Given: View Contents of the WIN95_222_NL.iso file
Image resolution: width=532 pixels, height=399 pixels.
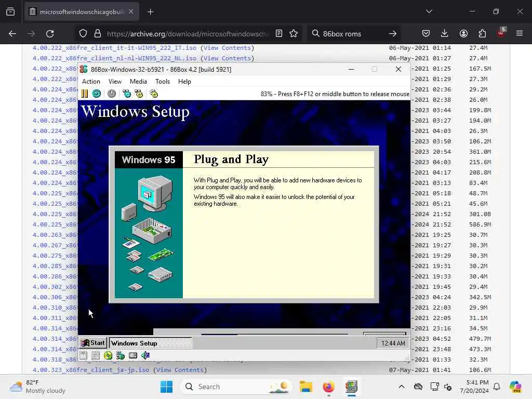Looking at the screenshot, I should pyautogui.click(x=228, y=58).
